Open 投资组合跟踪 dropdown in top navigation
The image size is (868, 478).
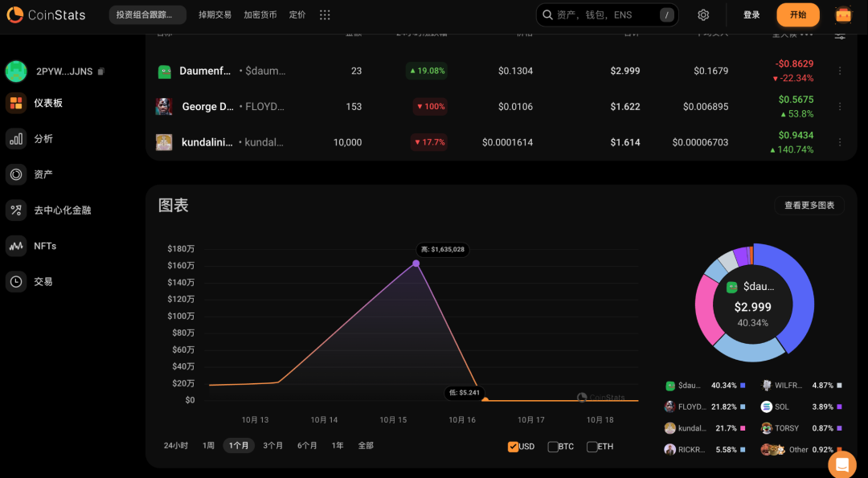pos(147,14)
